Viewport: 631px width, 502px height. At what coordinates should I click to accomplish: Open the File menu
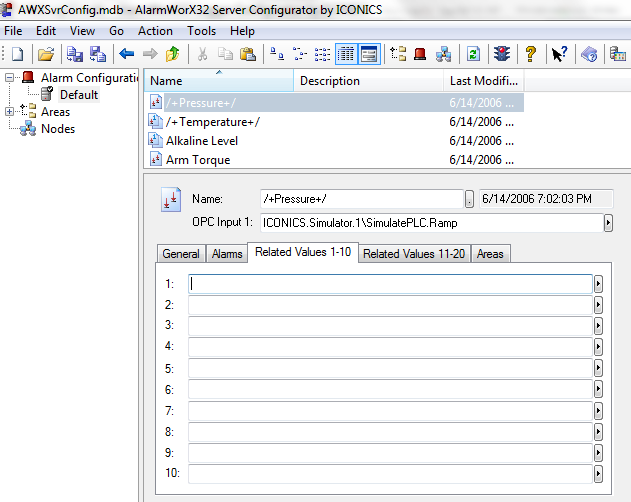(x=13, y=31)
